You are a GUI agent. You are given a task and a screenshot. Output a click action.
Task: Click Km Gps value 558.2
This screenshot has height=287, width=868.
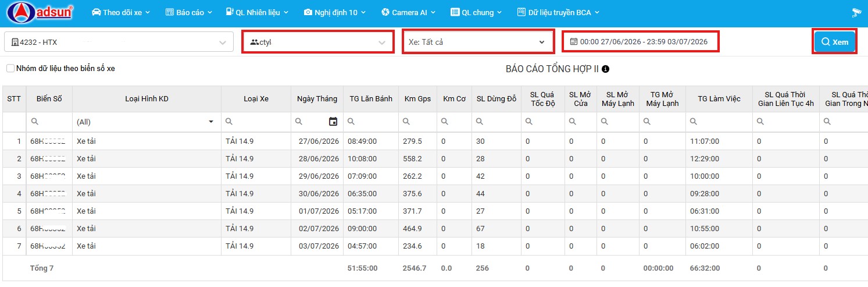(x=412, y=159)
